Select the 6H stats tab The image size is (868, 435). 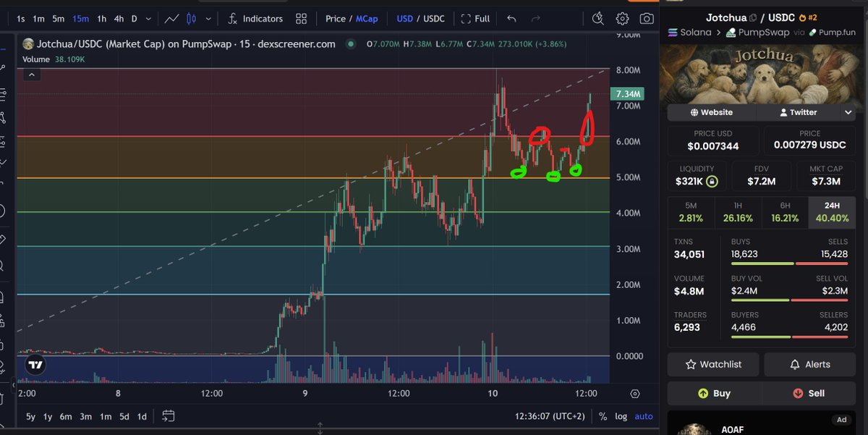coord(785,212)
